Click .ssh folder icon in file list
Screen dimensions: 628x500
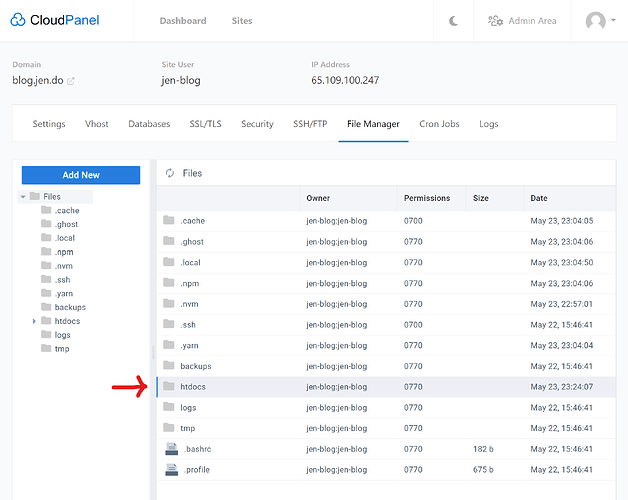click(169, 324)
